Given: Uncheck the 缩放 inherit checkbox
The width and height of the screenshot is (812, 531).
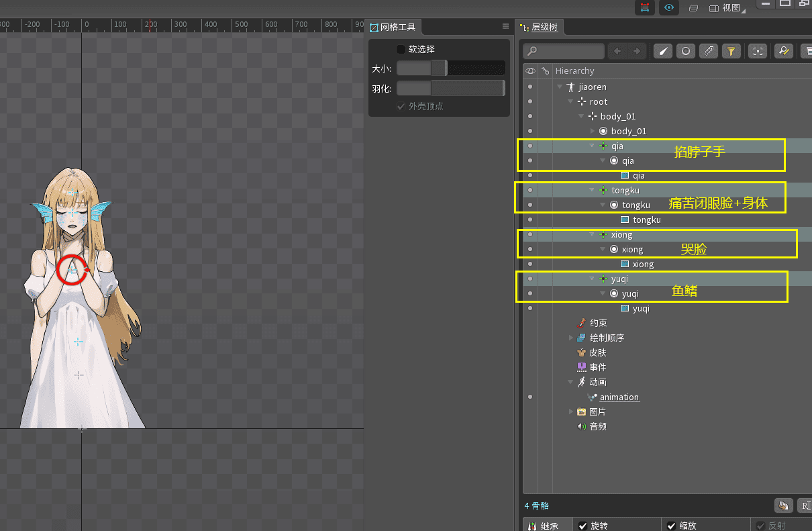Looking at the screenshot, I should click(x=671, y=526).
